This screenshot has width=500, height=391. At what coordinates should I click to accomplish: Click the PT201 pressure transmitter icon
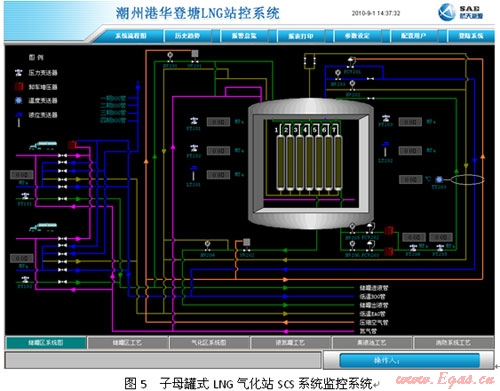(194, 121)
